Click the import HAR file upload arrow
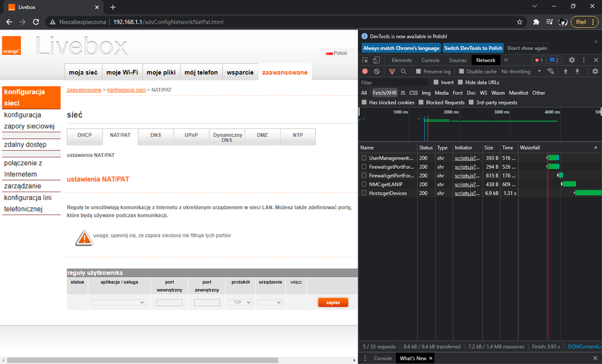602x364 pixels. click(565, 72)
